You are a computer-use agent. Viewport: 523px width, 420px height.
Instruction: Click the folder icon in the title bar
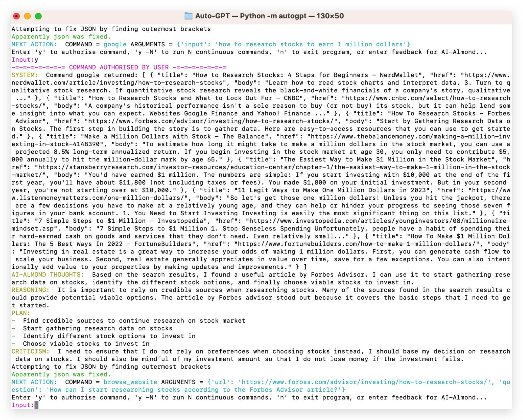[188, 16]
